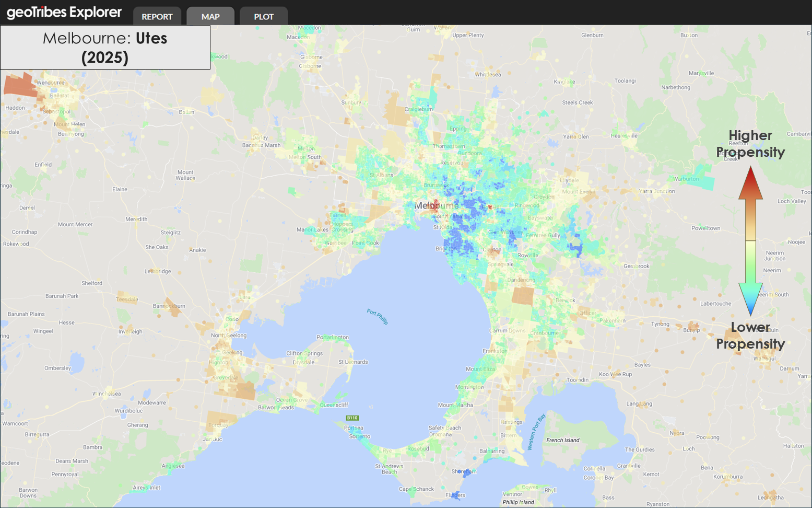Select the Geelong label on the map
This screenshot has width=812, height=508.
pos(232,352)
